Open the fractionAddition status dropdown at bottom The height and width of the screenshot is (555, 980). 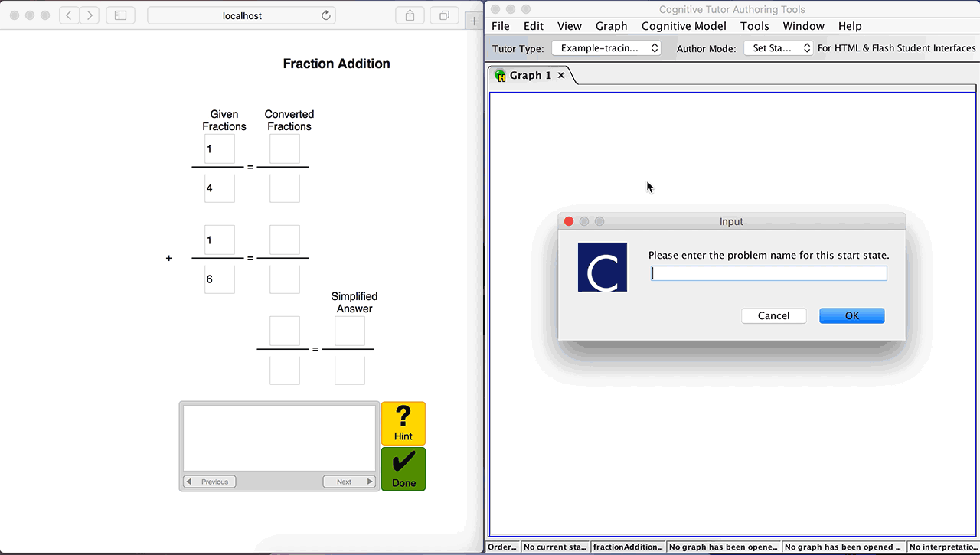point(627,547)
